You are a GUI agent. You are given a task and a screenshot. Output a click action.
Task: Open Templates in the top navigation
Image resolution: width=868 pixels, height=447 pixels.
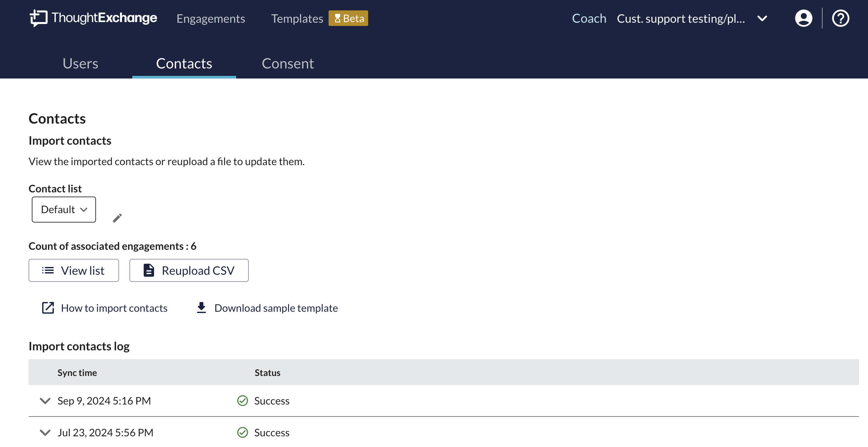[x=297, y=18]
